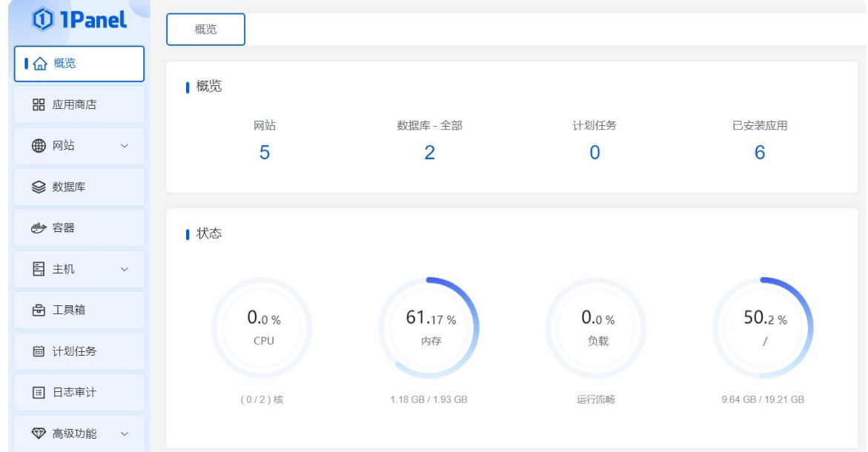This screenshot has width=868, height=452.
Task: Switch to the 概览 tab at top
Action: point(205,30)
